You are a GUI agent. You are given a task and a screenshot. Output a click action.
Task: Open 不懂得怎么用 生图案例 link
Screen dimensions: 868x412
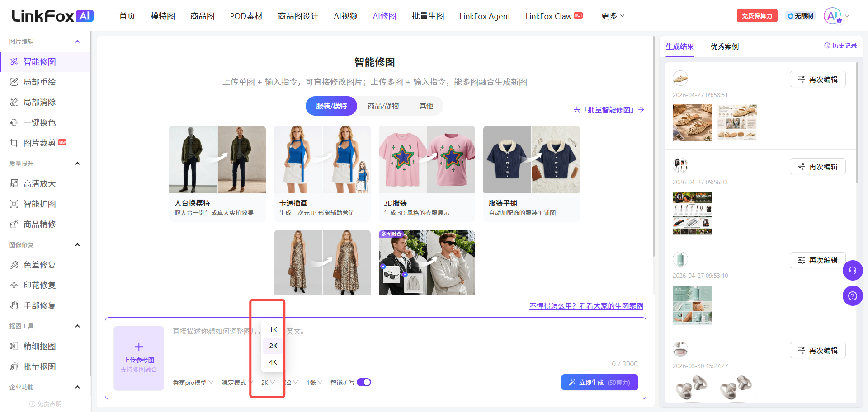[x=586, y=306]
